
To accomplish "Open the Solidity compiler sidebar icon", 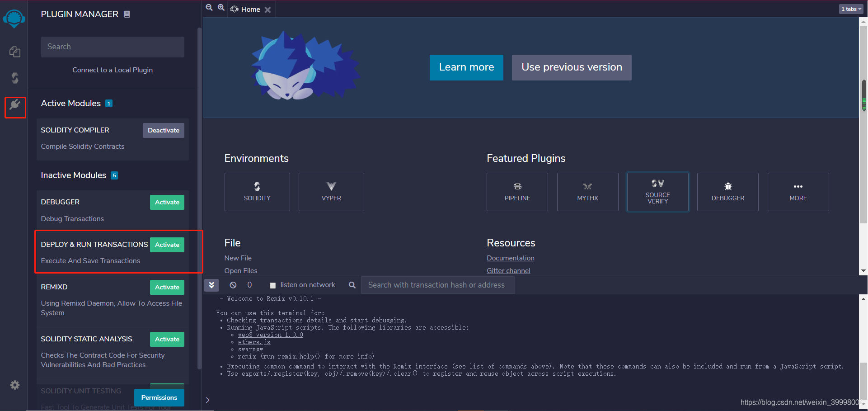I will [15, 78].
